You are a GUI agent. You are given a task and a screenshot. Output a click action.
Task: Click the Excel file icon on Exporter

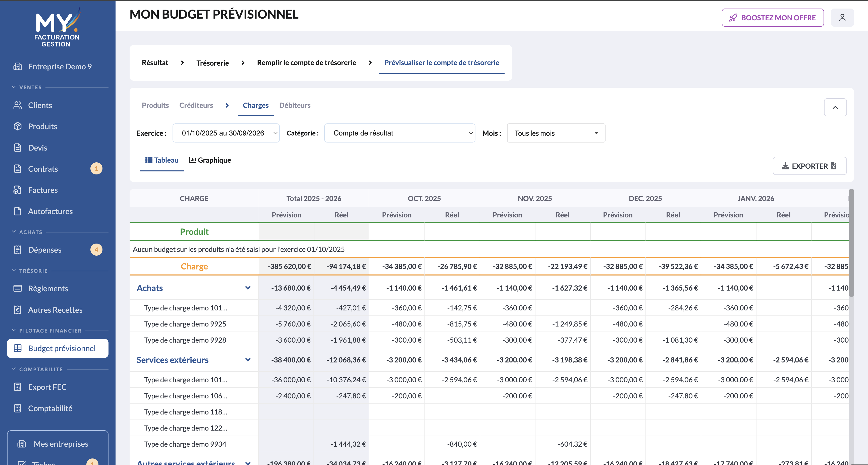[834, 166]
